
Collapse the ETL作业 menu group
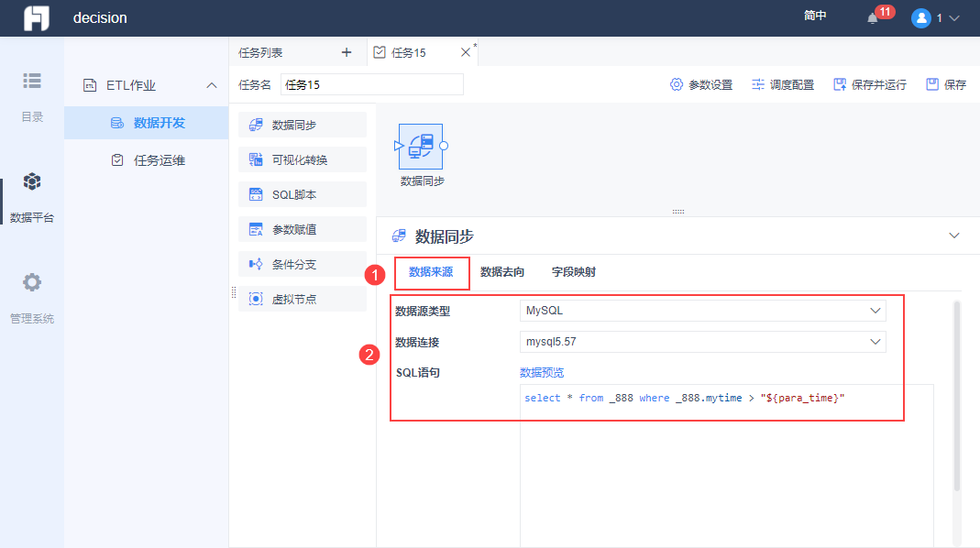[x=212, y=85]
